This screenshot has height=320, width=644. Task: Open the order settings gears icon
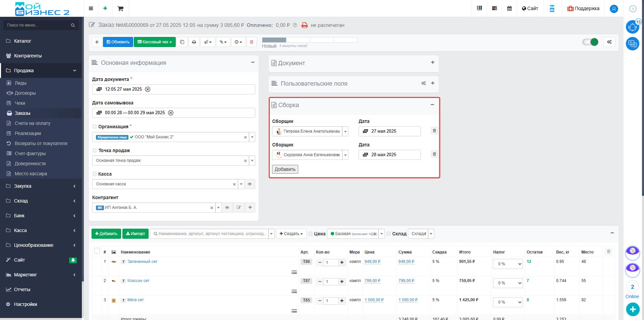click(609, 42)
